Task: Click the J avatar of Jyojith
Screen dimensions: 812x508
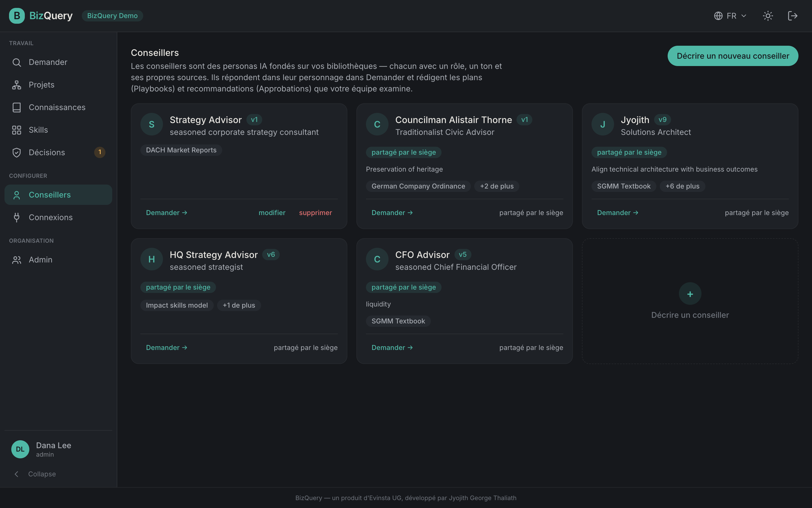Action: coord(603,124)
